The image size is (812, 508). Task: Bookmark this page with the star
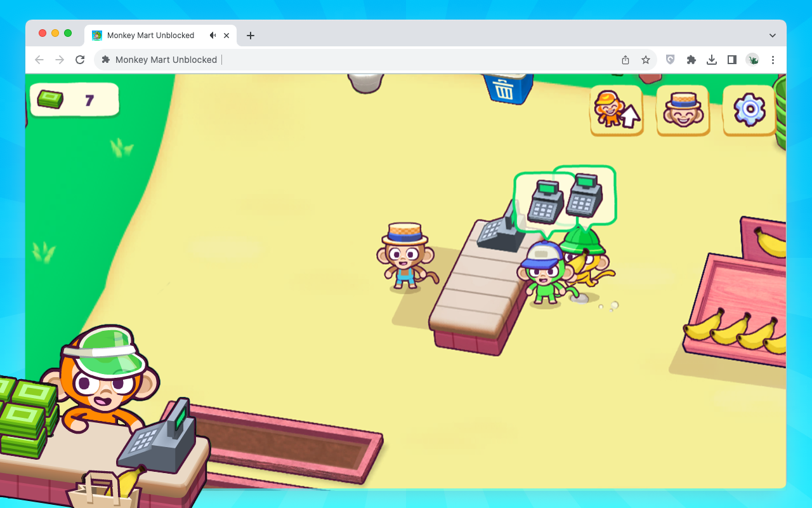coord(646,60)
